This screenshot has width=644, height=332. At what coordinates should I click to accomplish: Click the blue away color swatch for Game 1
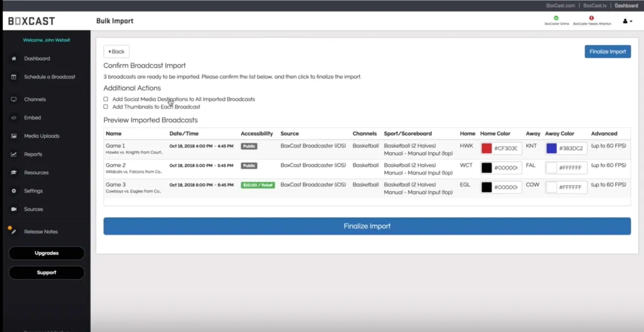(552, 149)
